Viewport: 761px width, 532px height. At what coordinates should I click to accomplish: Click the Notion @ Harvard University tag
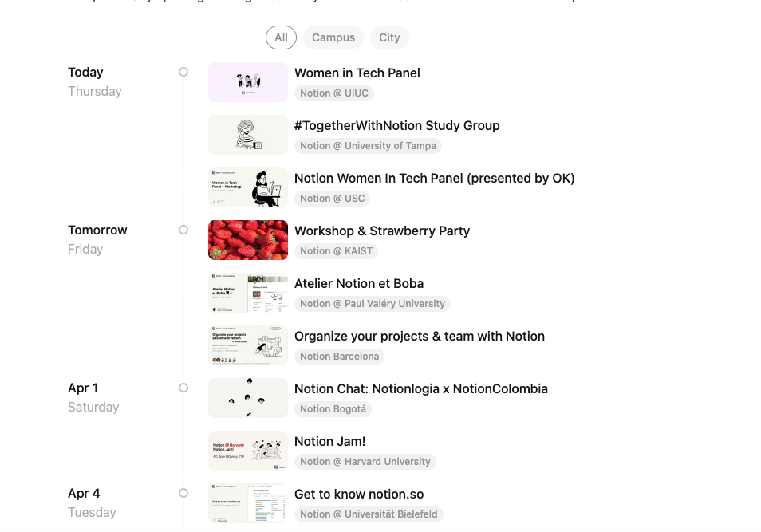[365, 462]
